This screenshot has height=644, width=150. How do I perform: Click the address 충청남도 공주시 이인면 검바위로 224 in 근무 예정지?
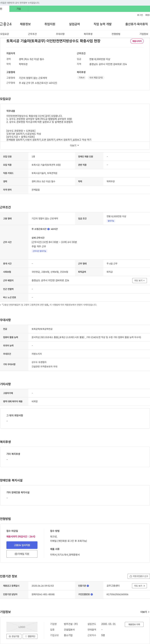point(50,281)
